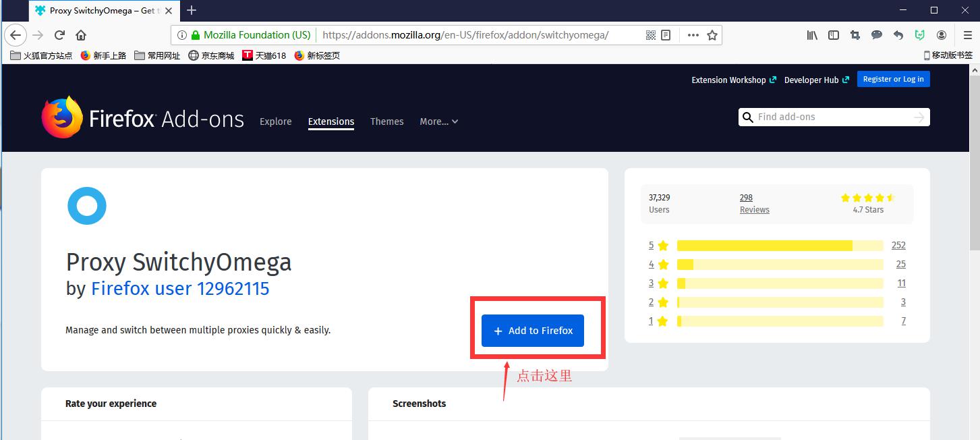Click the 37,329 Users count

coord(660,203)
